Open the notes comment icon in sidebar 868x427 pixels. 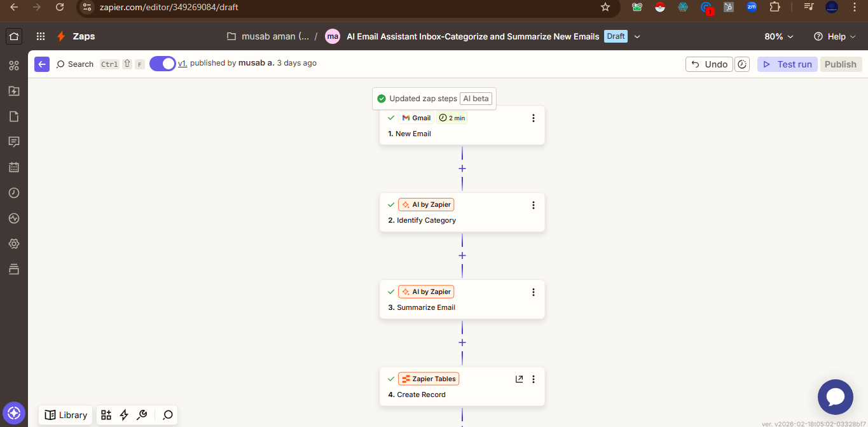(14, 142)
